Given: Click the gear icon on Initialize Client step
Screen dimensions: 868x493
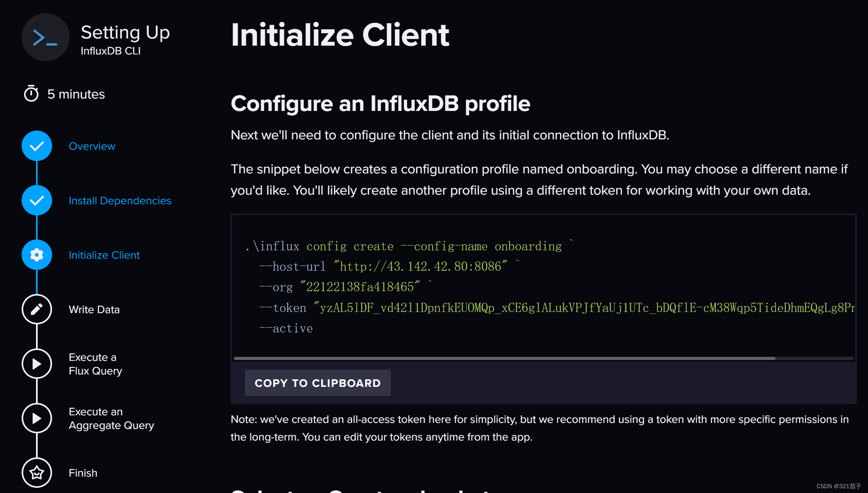Looking at the screenshot, I should click(x=36, y=255).
